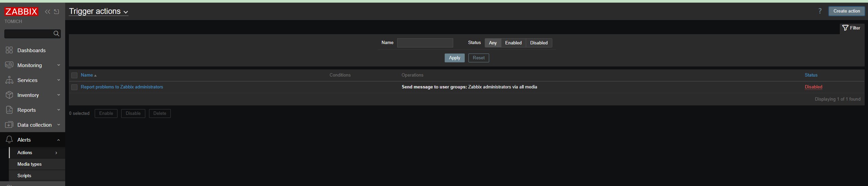
Task: Open Scripts submenu item
Action: pos(37,176)
